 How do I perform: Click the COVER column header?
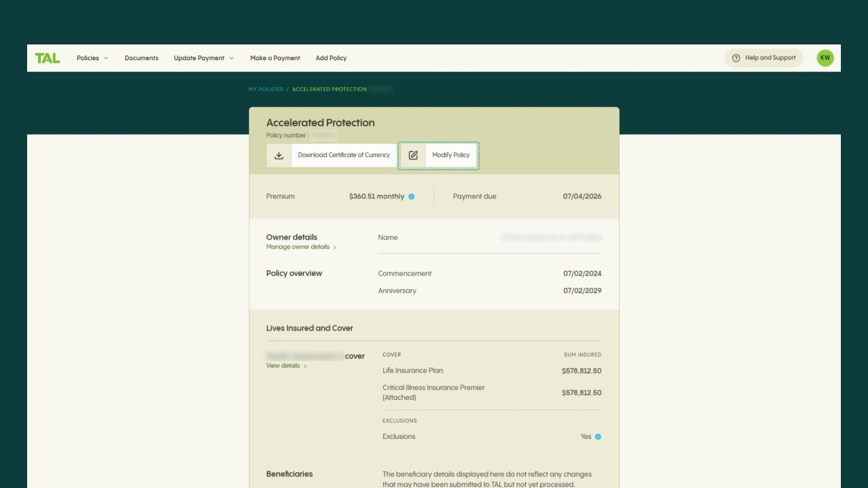tap(392, 355)
